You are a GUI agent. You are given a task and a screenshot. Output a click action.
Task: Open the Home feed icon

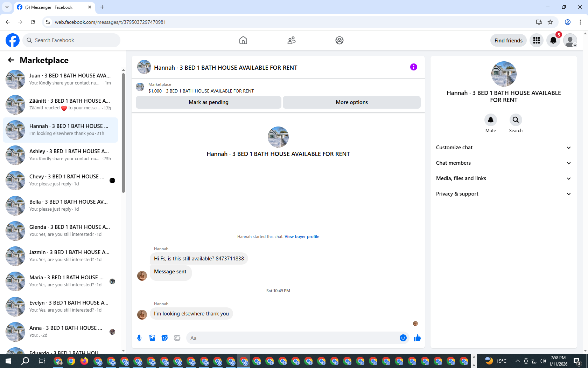click(243, 40)
